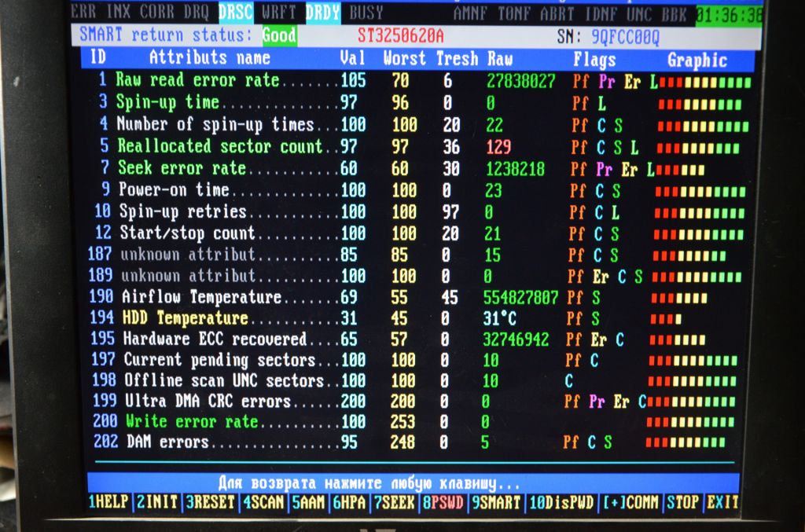
Task: Click the 'Worst' column header
Action: (405, 58)
